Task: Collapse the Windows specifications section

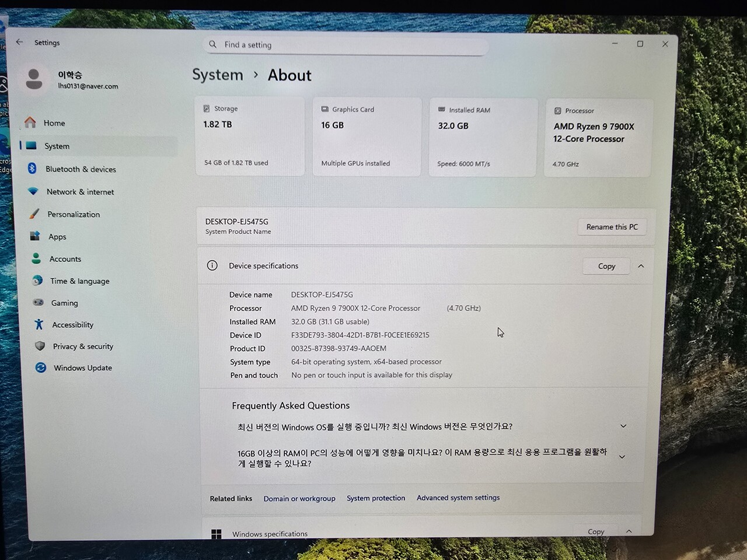Action: point(629,531)
